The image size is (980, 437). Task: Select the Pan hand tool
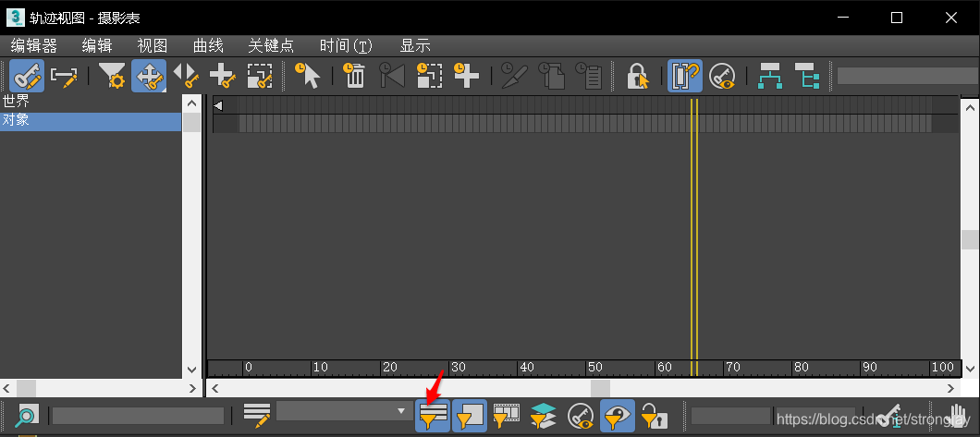coord(958,416)
